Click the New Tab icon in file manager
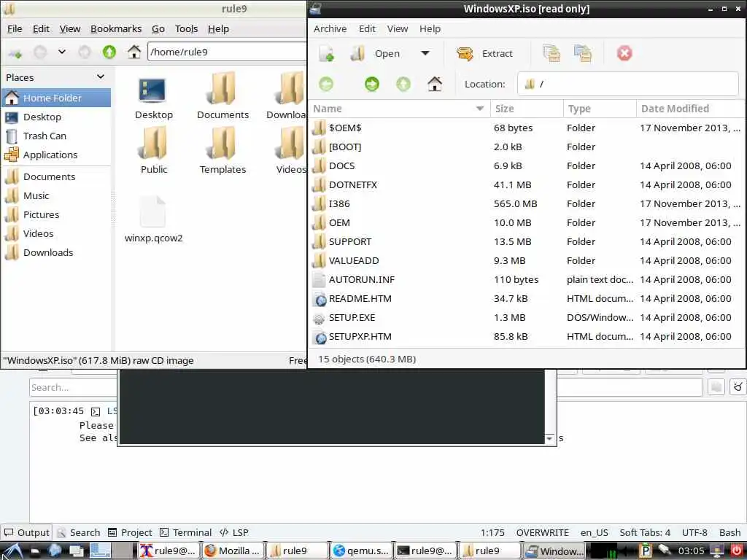The width and height of the screenshot is (747, 560). 15,52
